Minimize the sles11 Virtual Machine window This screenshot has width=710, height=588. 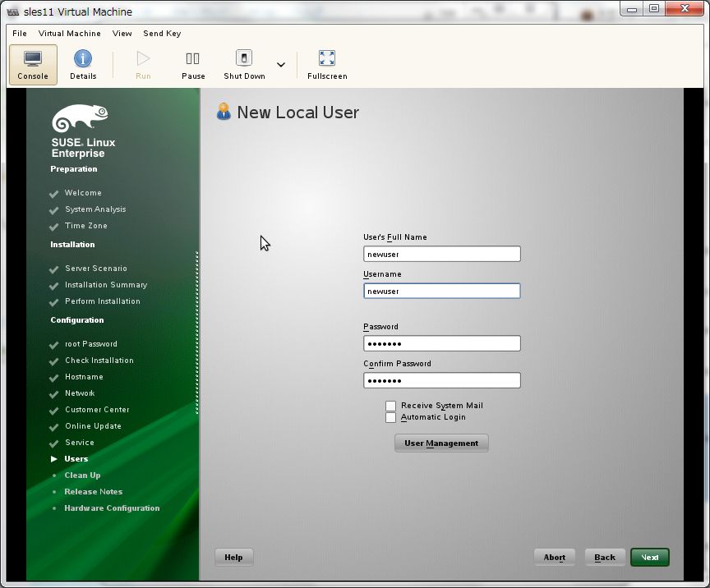click(632, 8)
